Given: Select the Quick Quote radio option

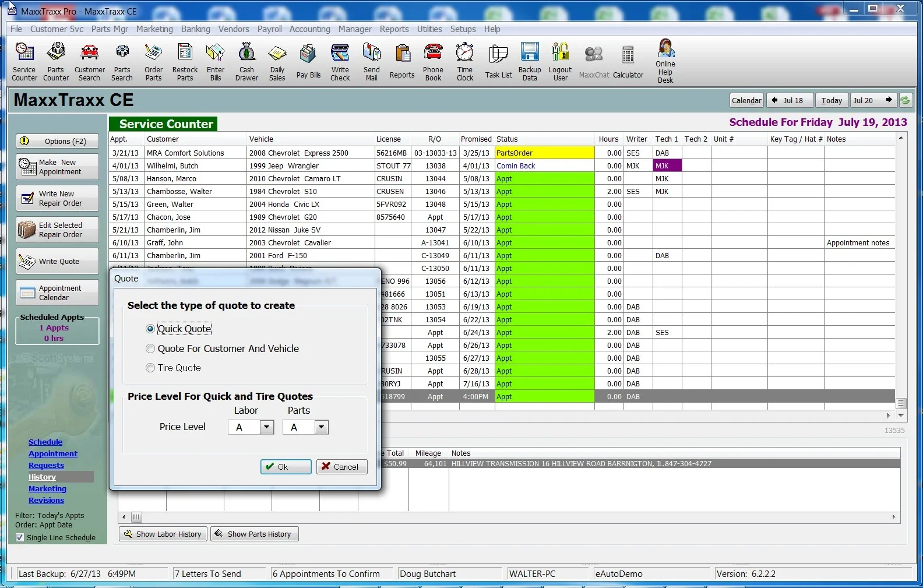Looking at the screenshot, I should [150, 329].
